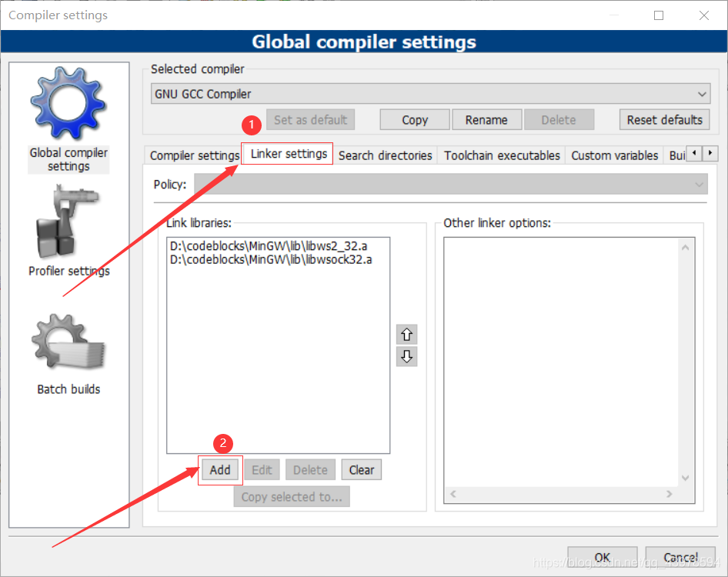The height and width of the screenshot is (577, 728).
Task: Open Batch builds gear icon
Action: click(68, 342)
